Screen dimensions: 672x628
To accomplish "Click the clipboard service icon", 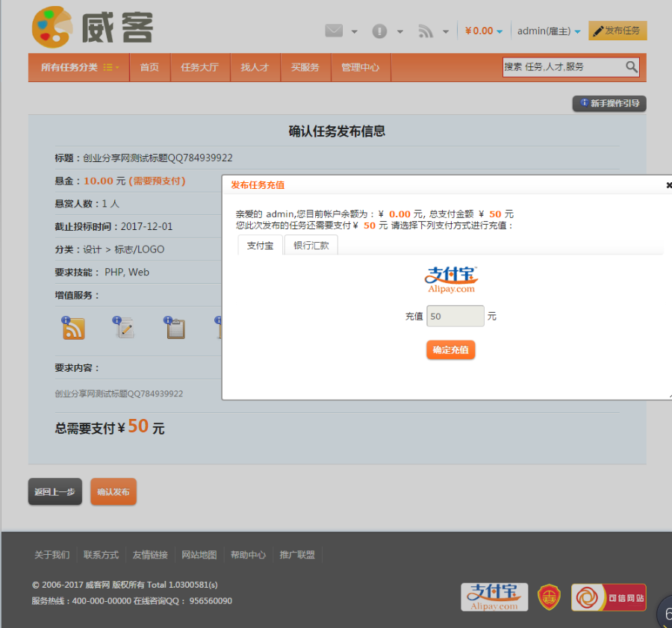I will pyautogui.click(x=175, y=327).
